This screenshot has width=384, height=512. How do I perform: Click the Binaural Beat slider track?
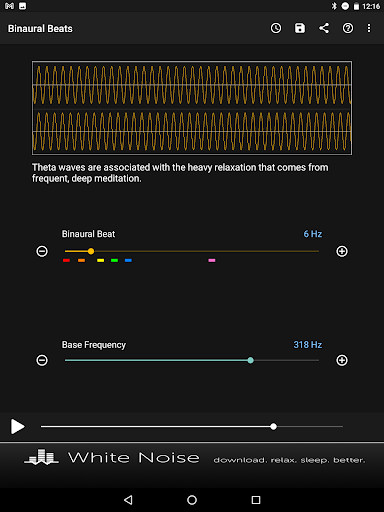coord(192,251)
